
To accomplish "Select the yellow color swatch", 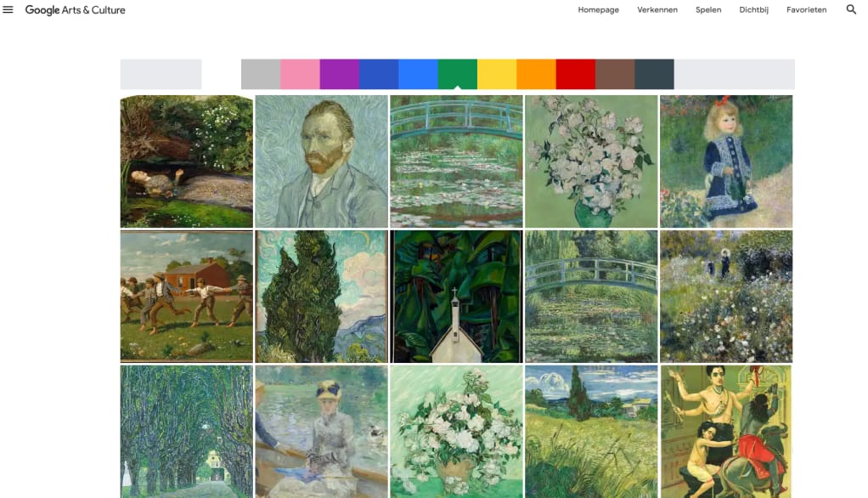I will coord(497,74).
